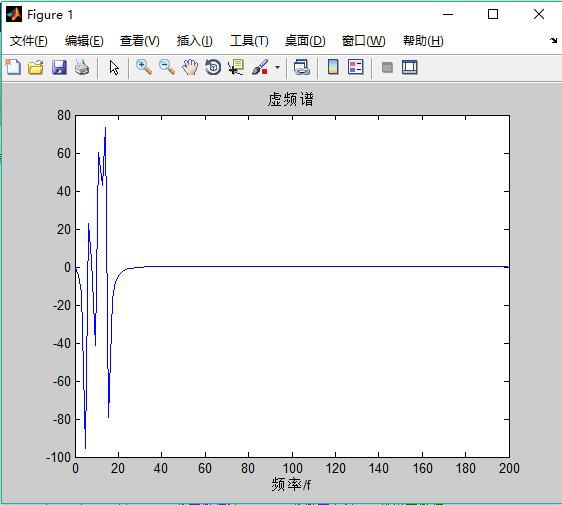Open the 文件(F) menu
The height and width of the screenshot is (505, 562).
tap(29, 41)
